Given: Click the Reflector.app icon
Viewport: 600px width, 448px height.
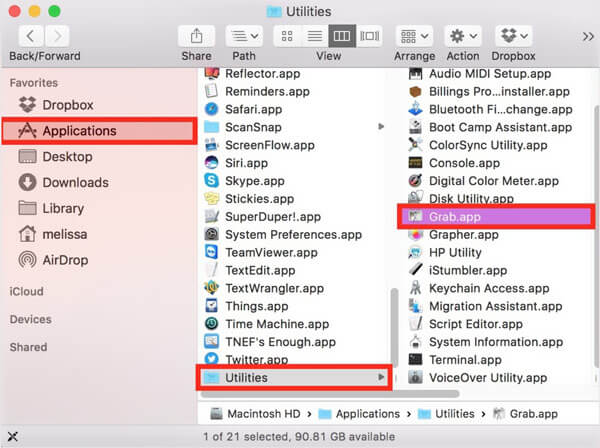Looking at the screenshot, I should point(212,73).
